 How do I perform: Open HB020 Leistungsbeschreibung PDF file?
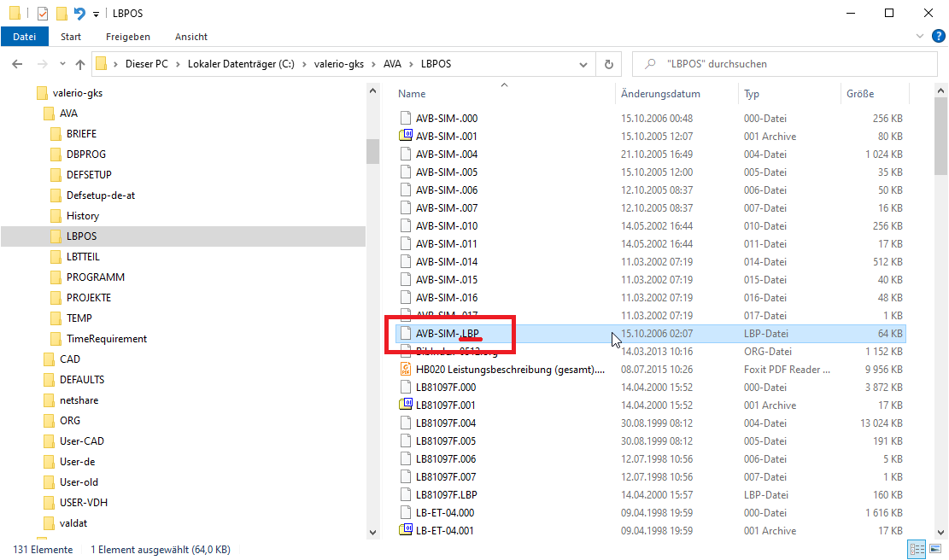[509, 370]
